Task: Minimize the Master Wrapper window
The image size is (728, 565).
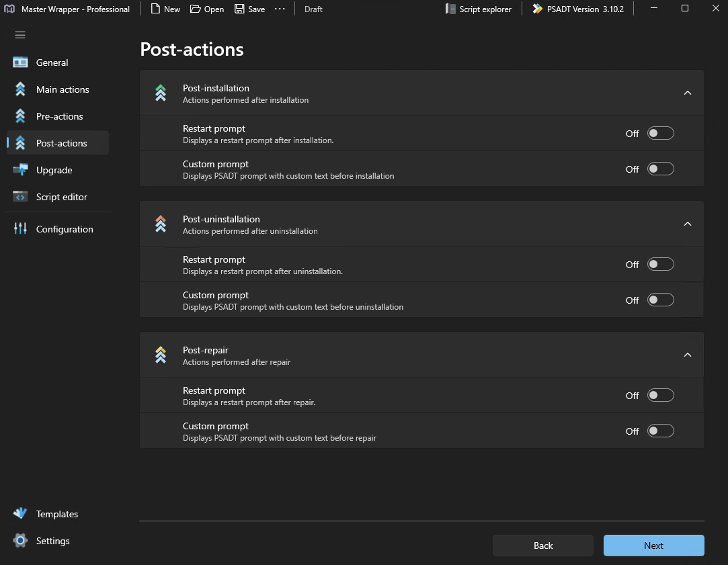Action: click(653, 8)
